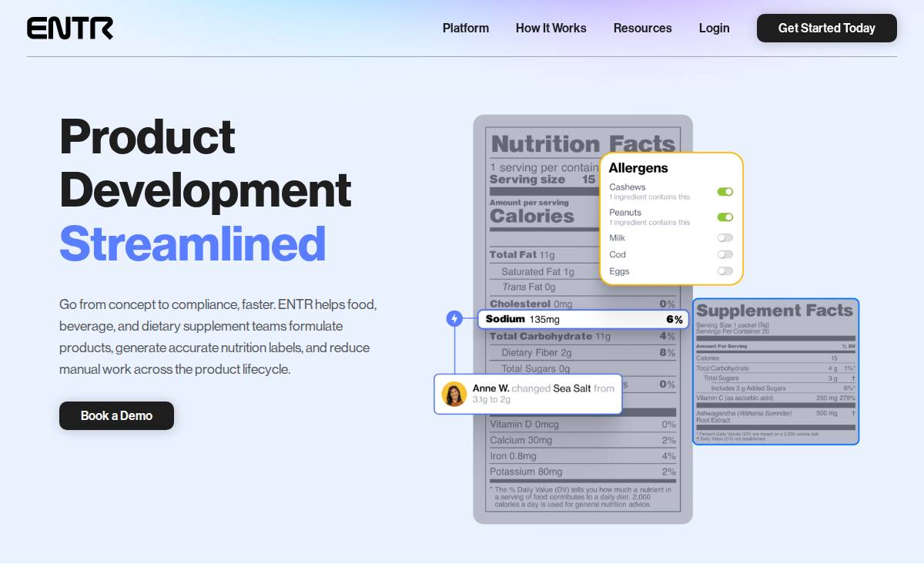The image size is (924, 578).
Task: Click the Get Started Today button
Action: point(827,28)
